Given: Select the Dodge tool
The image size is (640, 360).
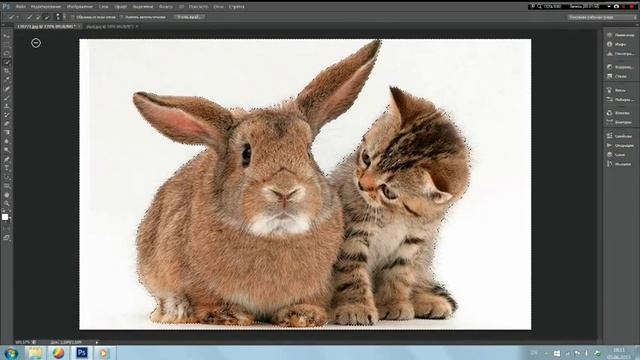Looking at the screenshot, I should point(7,150).
